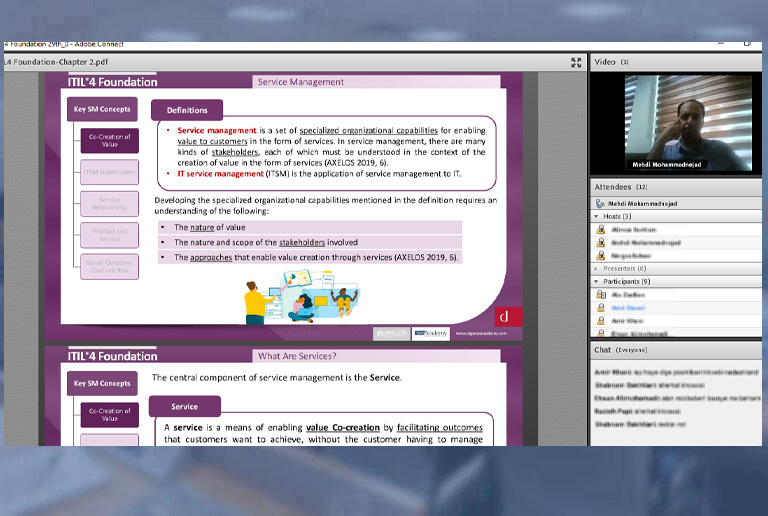Collapse the Participants (9) group
The height and width of the screenshot is (516, 768).
coord(596,281)
